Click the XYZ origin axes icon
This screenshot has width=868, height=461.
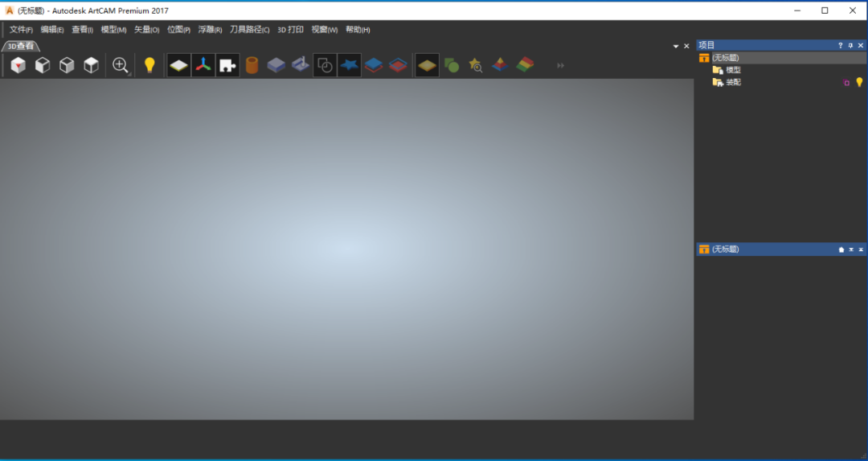(203, 65)
